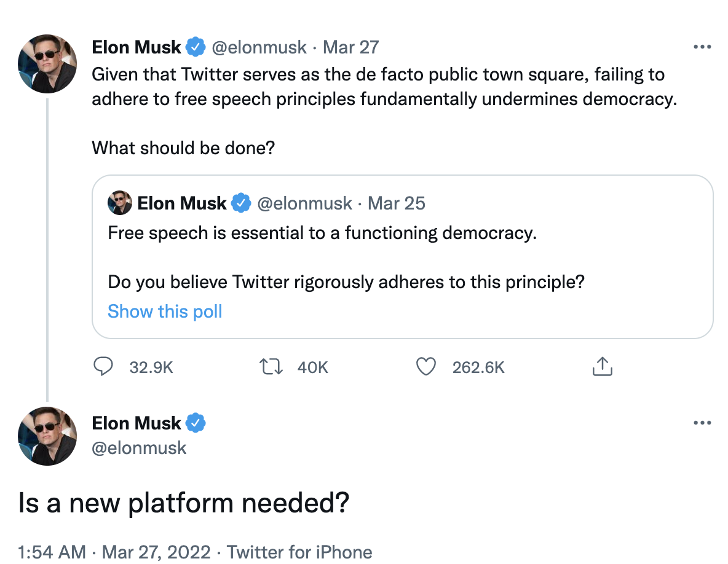Viewport: 728px width, 564px height.
Task: Share the tweet via upload icon
Action: click(x=602, y=367)
